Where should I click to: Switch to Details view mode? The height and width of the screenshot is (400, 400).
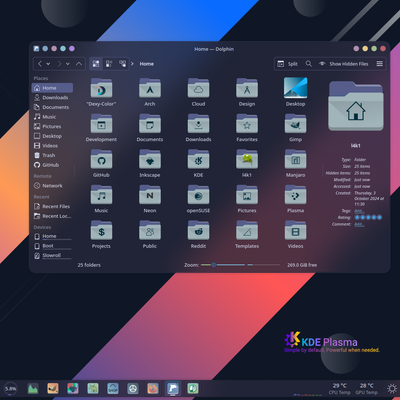pos(122,64)
